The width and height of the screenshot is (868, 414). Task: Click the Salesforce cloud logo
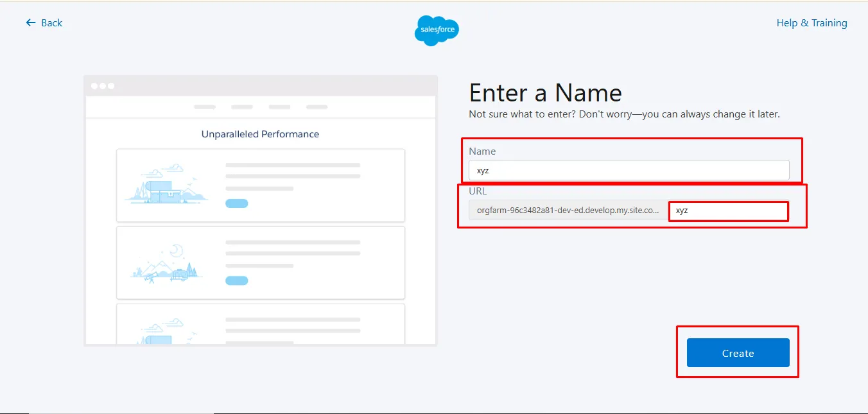tap(437, 30)
